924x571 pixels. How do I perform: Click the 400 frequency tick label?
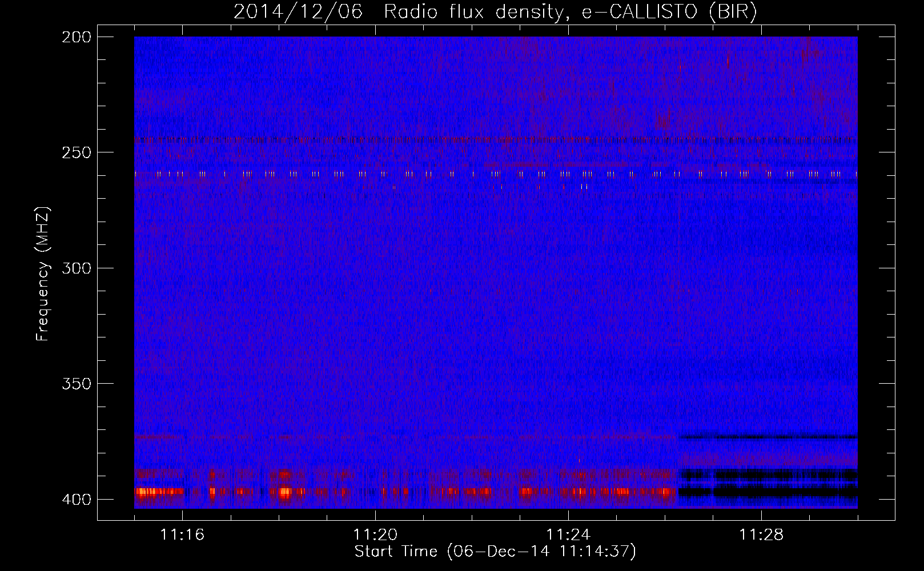[x=77, y=499]
